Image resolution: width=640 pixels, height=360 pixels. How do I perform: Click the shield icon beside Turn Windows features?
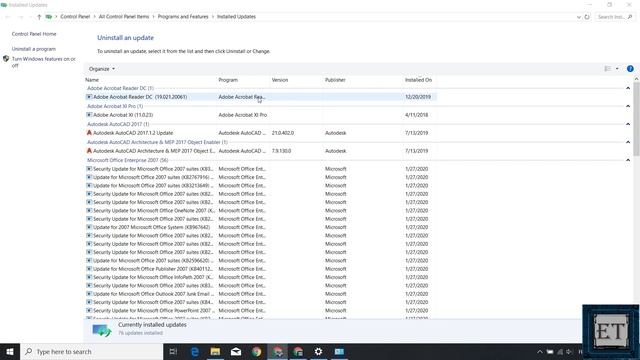(6, 59)
